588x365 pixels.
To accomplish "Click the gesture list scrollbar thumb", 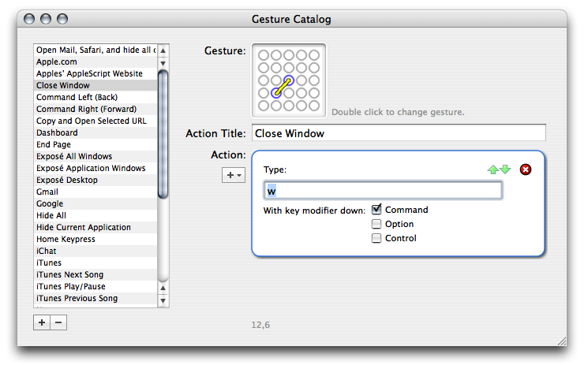I will pyautogui.click(x=163, y=134).
